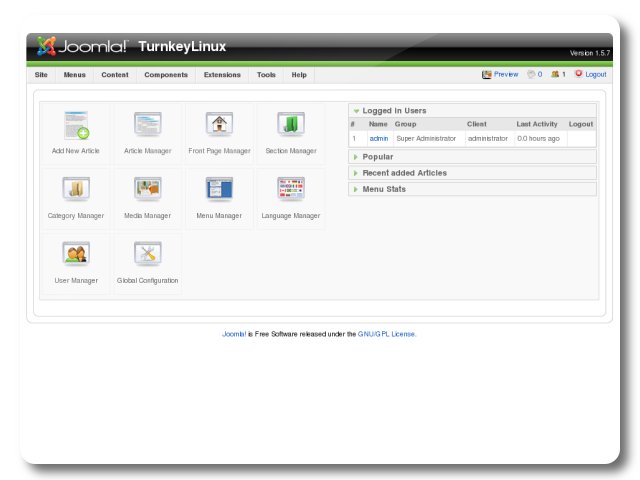Open the Content menu
Viewport: 640px width, 480px height.
pyautogui.click(x=115, y=75)
